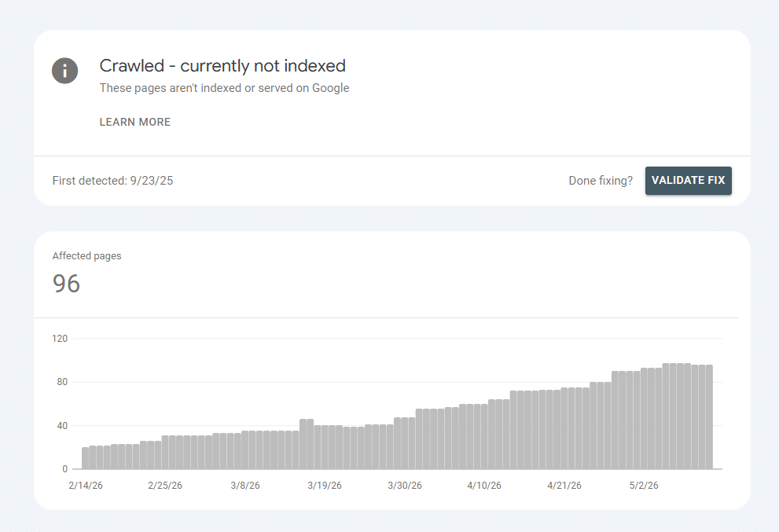779x532 pixels.
Task: Click the 0 y-axis label
Action: click(x=64, y=469)
